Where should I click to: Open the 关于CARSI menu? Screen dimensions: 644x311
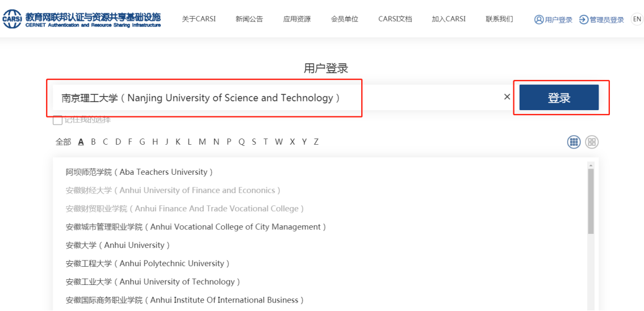pyautogui.click(x=199, y=19)
